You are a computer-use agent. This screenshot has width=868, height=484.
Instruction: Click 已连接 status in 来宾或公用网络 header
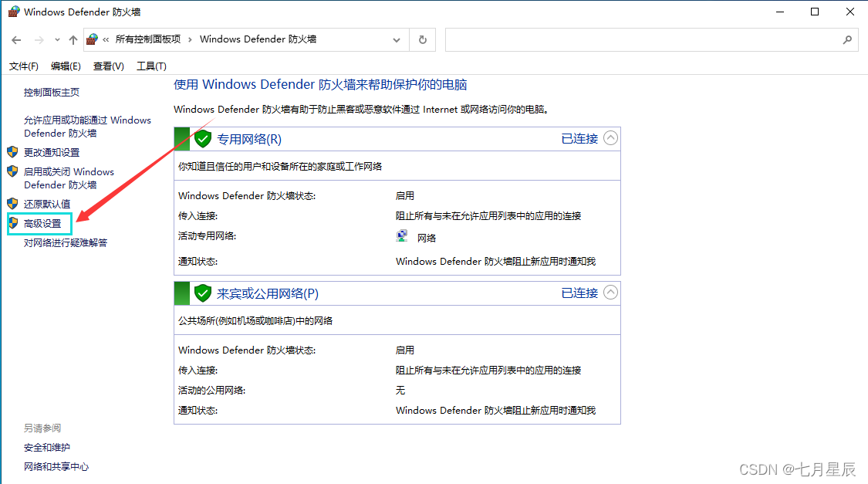[x=579, y=293]
